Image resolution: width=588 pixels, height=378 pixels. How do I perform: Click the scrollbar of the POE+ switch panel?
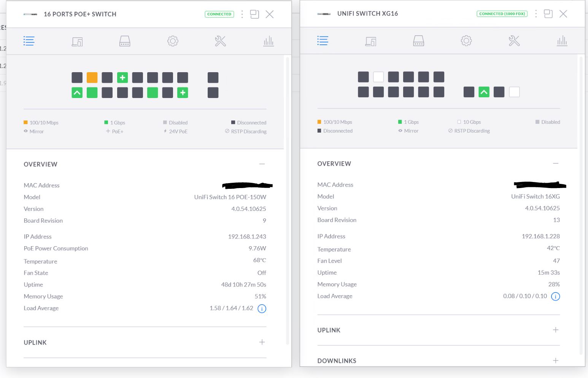(x=288, y=201)
